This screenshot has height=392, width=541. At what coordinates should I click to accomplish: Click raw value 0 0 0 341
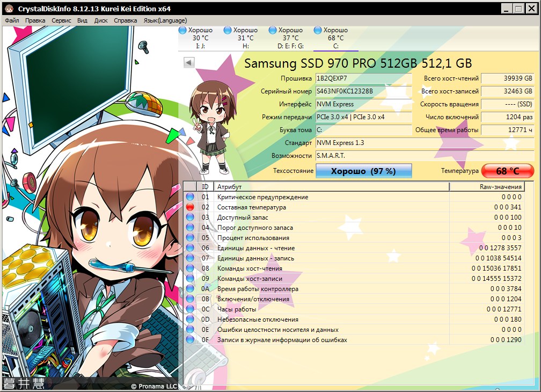tap(508, 207)
